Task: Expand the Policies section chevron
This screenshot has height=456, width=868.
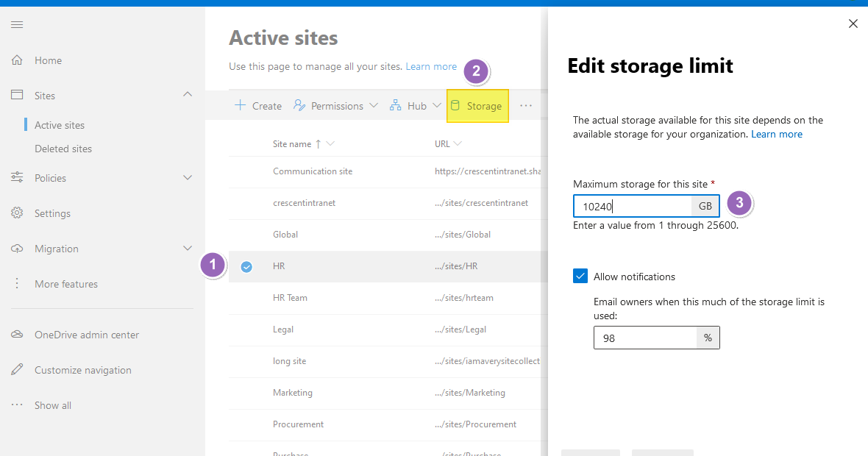Action: 188,178
